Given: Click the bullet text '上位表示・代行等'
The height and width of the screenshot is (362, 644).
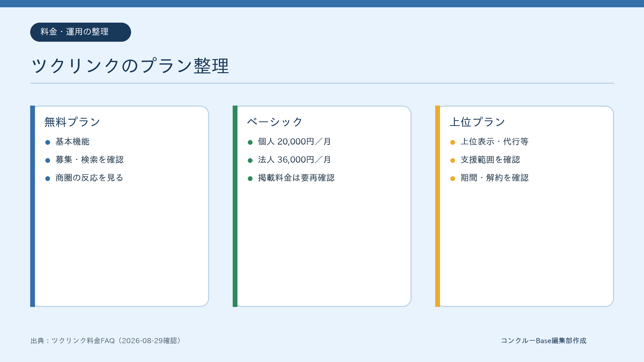Looking at the screenshot, I should pyautogui.click(x=495, y=142).
